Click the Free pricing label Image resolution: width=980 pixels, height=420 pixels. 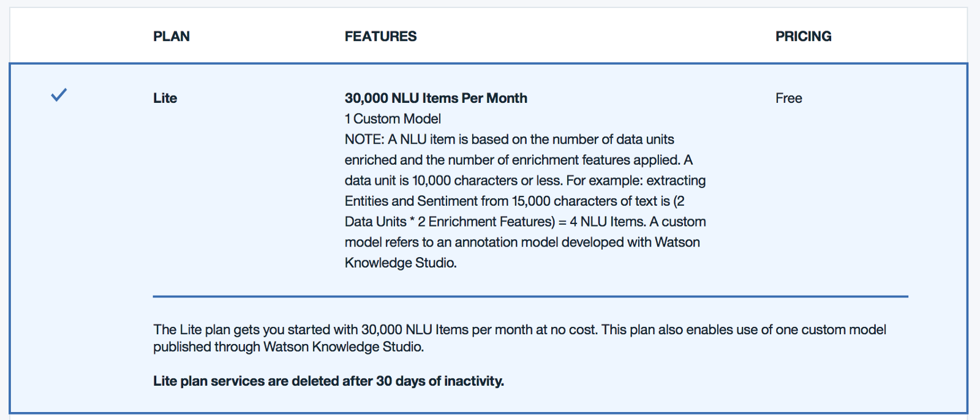coord(788,98)
